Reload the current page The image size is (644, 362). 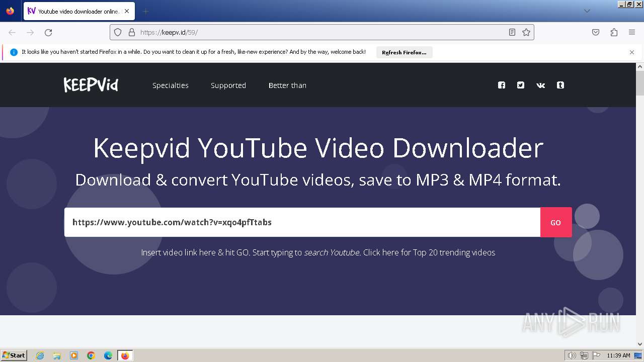pyautogui.click(x=48, y=32)
